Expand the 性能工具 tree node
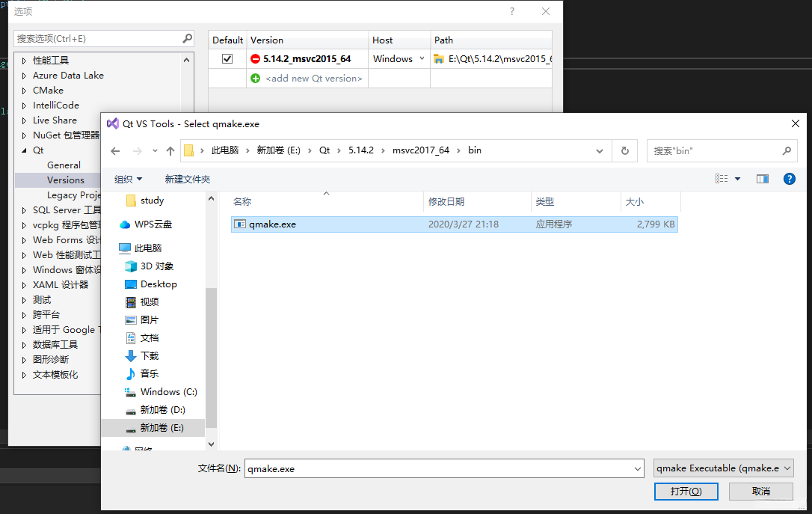812x514 pixels. point(24,61)
